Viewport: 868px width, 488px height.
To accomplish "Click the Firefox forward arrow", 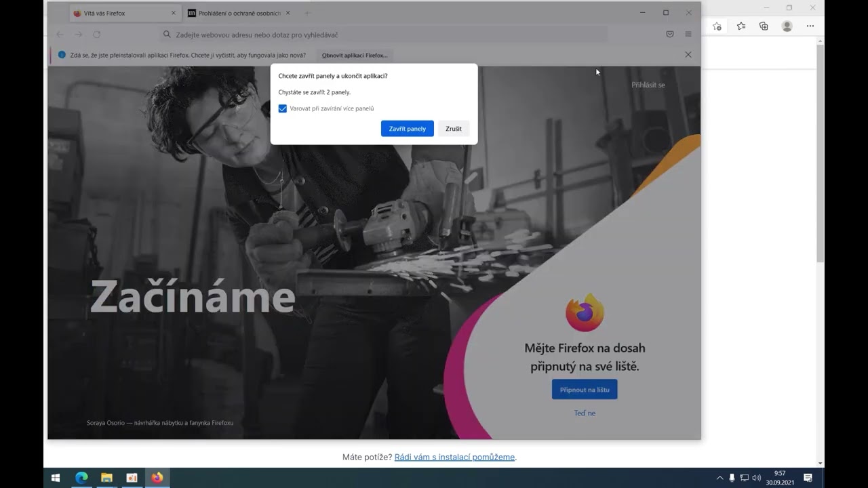I will tap(78, 35).
